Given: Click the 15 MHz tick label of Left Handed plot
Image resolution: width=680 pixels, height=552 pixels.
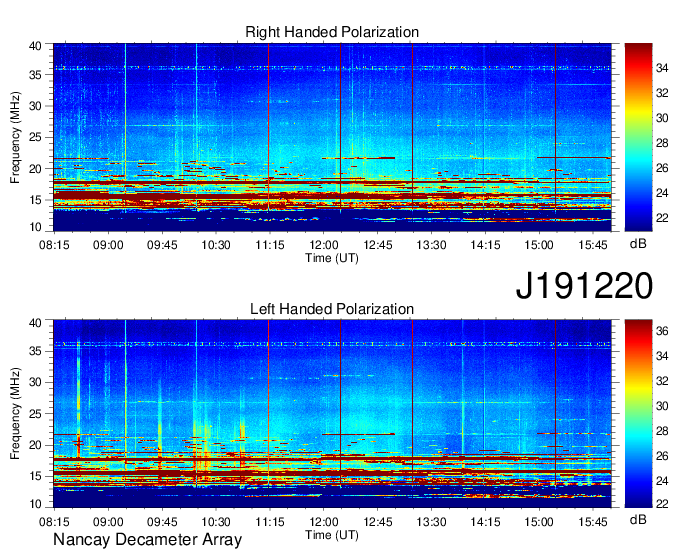Looking at the screenshot, I should (x=35, y=477).
